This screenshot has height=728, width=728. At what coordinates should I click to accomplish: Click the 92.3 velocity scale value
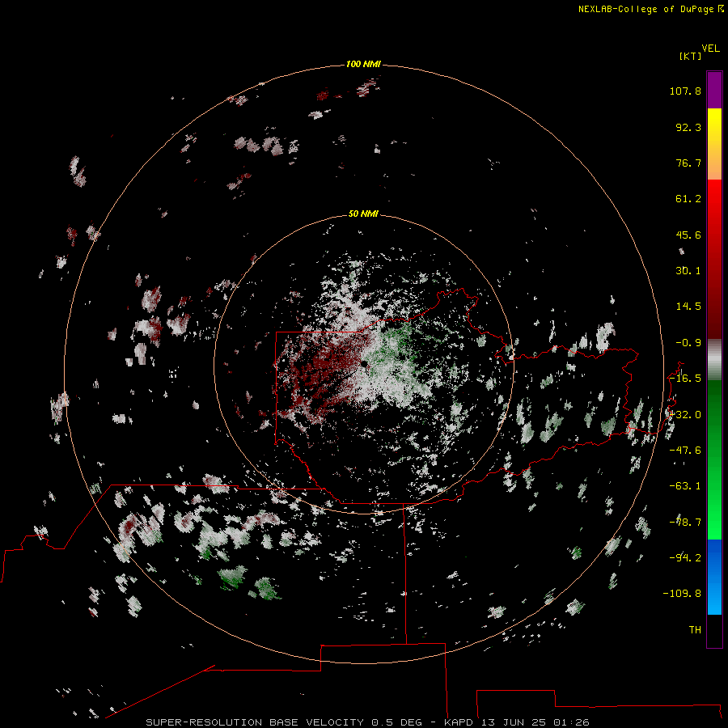pos(688,127)
